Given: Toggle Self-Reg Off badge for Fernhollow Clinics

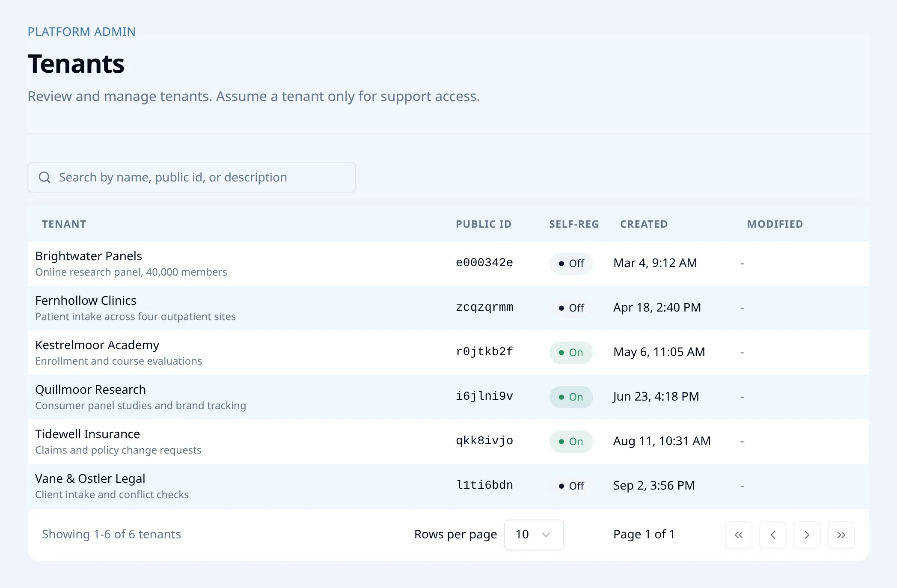Looking at the screenshot, I should tap(571, 308).
